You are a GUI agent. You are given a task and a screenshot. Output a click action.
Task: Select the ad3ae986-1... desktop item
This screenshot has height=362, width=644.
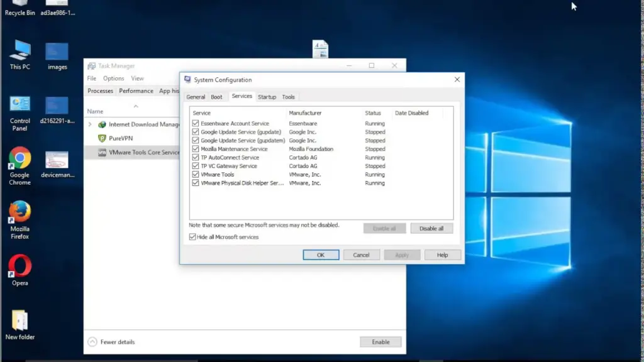(x=57, y=8)
